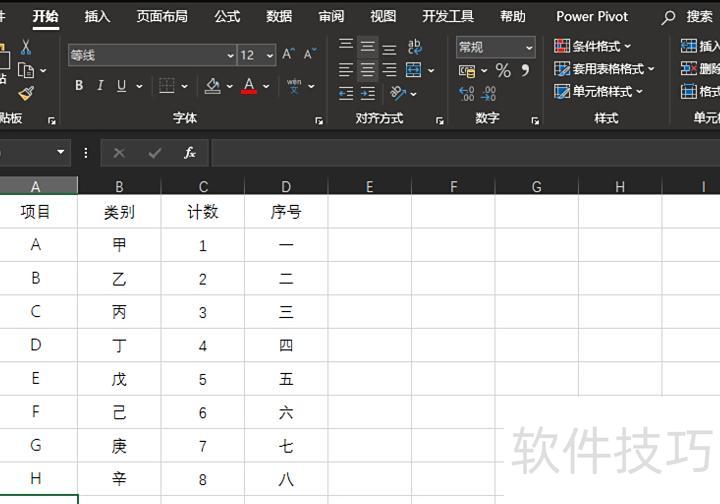The width and height of the screenshot is (720, 504).
Task: Select the Format Painter brush
Action: point(25,93)
